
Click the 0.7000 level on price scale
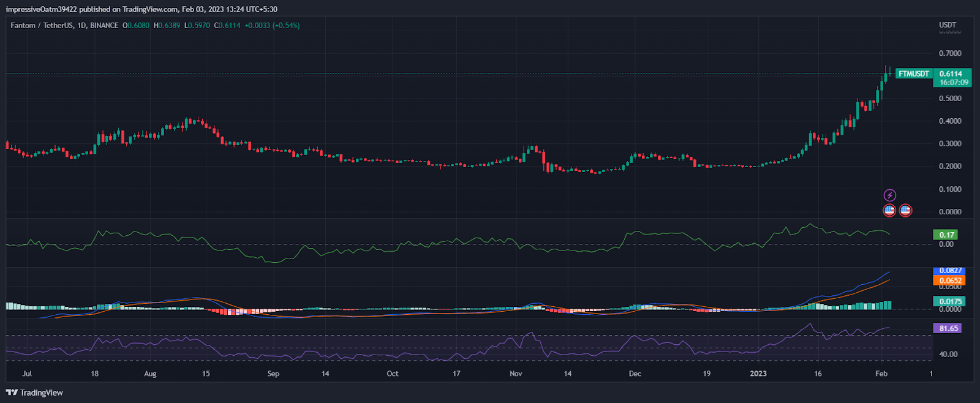click(950, 53)
